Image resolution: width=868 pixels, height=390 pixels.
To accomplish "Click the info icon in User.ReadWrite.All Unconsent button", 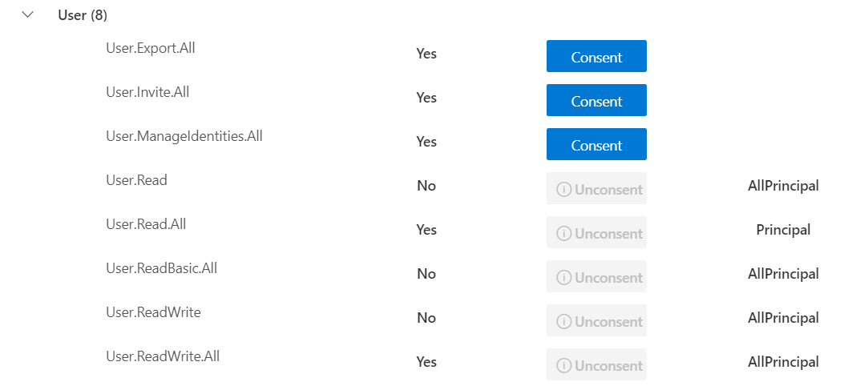I will [563, 366].
